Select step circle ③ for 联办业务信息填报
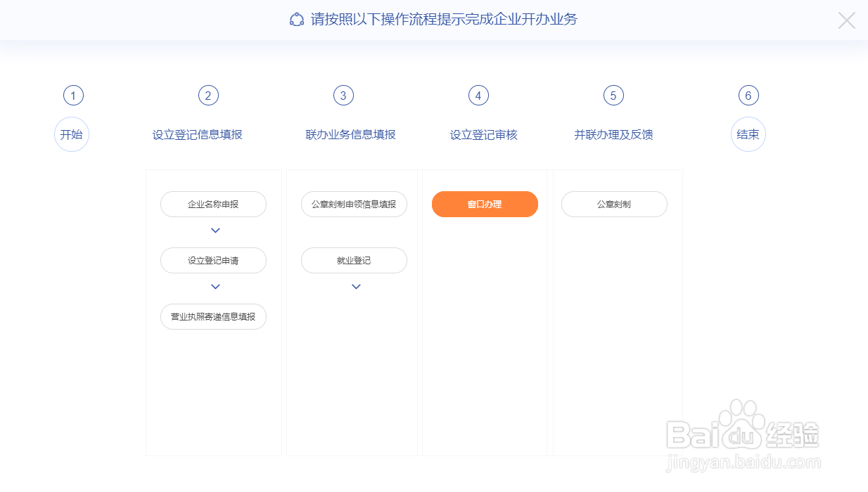 pyautogui.click(x=343, y=95)
